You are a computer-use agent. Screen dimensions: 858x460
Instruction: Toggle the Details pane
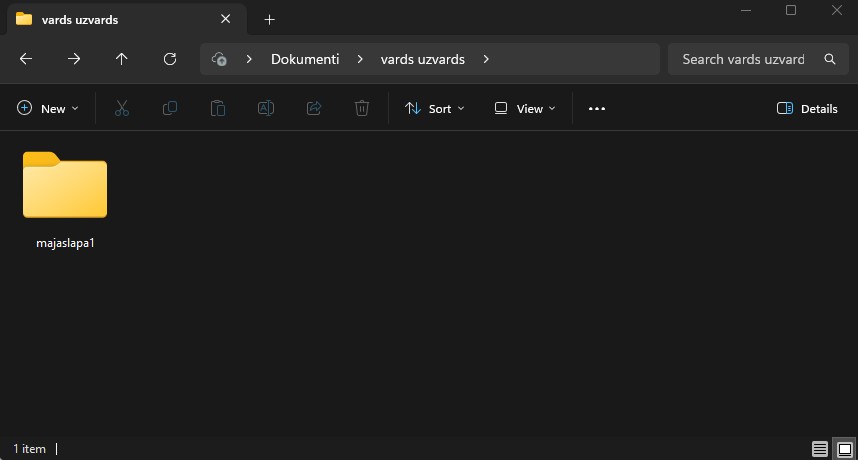coord(807,108)
